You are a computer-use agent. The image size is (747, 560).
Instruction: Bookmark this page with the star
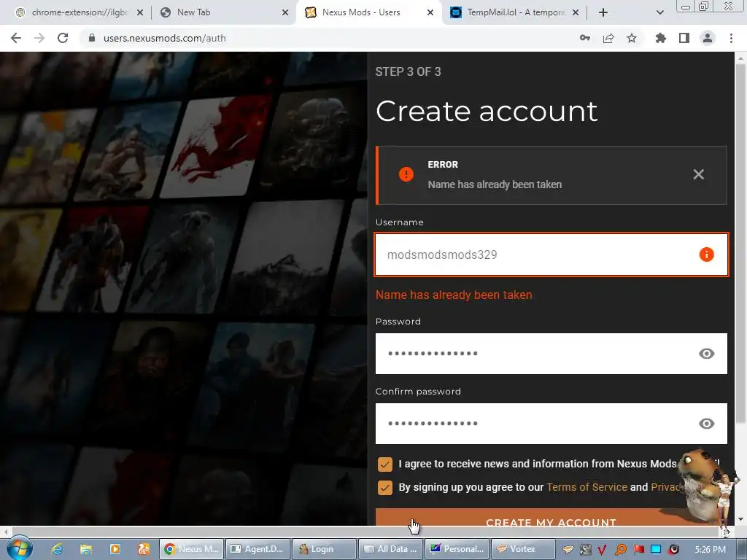coord(632,38)
